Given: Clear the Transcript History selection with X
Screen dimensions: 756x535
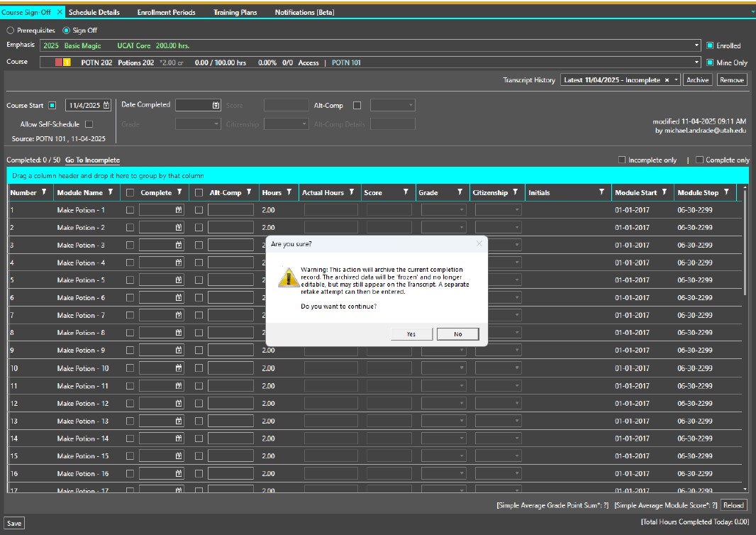Looking at the screenshot, I should (667, 80).
